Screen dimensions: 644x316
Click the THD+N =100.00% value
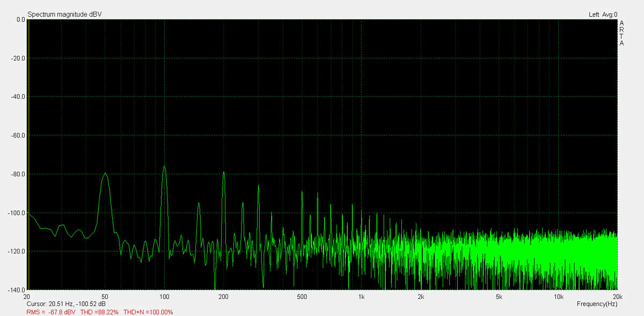(x=148, y=312)
